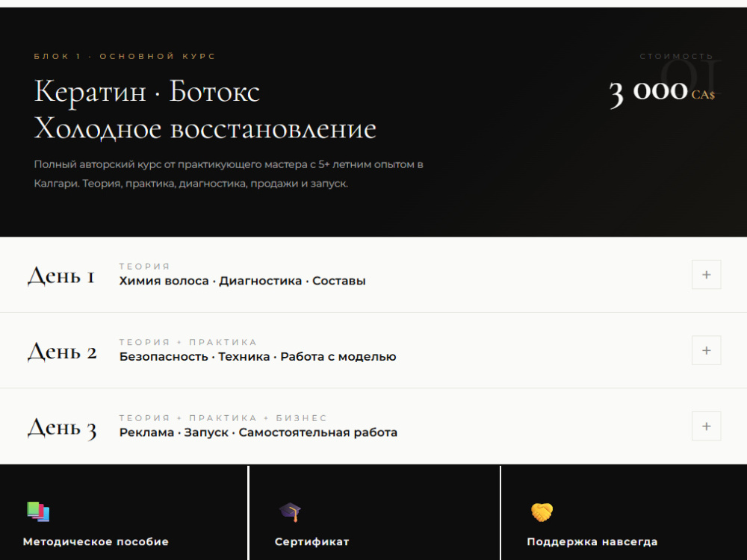Click the 'День 3' heading
This screenshot has width=747, height=560.
62,428
